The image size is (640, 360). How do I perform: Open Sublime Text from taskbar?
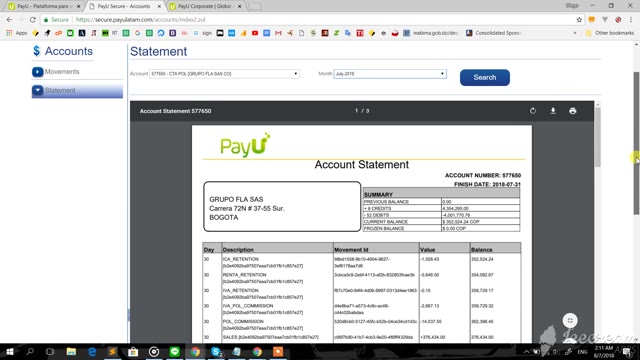click(x=113, y=351)
